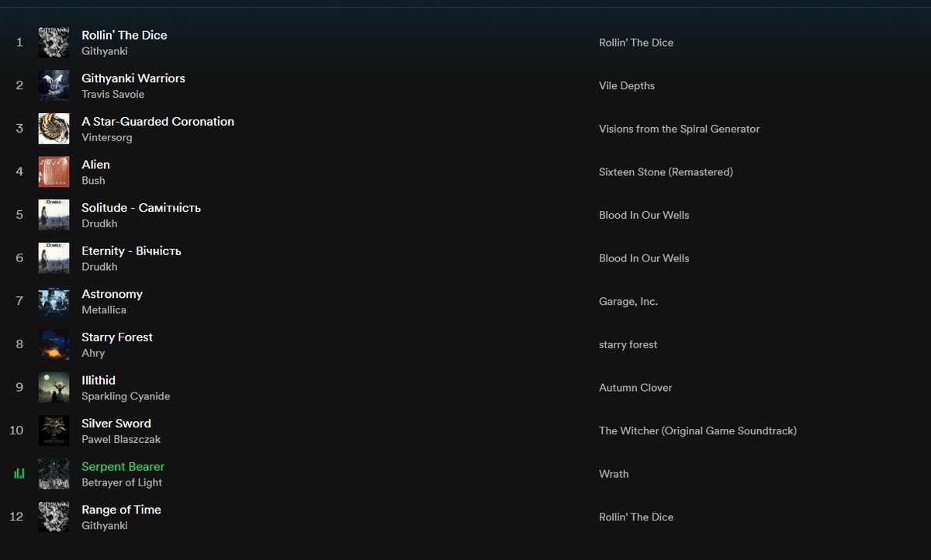Select the track title Solitude - Самітність
This screenshot has height=560, width=931.
click(x=141, y=208)
